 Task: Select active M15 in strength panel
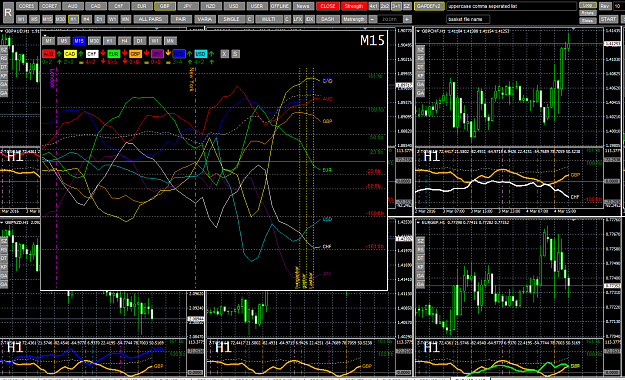coord(79,41)
